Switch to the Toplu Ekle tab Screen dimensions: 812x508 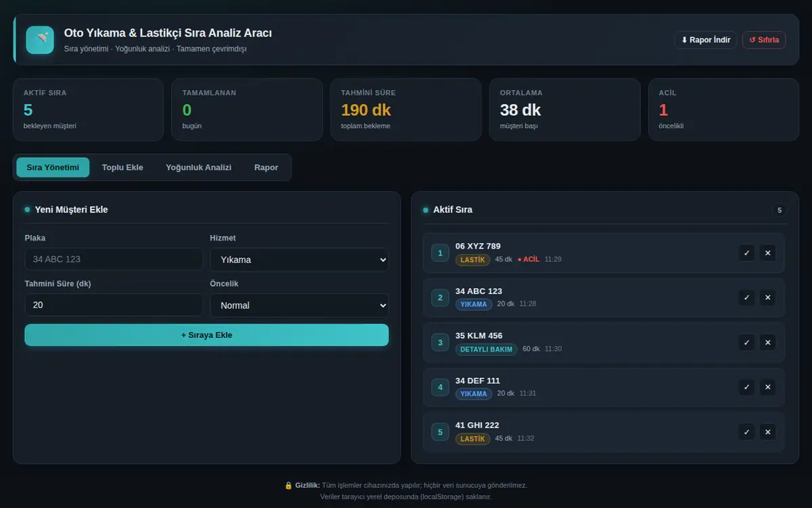tap(122, 167)
